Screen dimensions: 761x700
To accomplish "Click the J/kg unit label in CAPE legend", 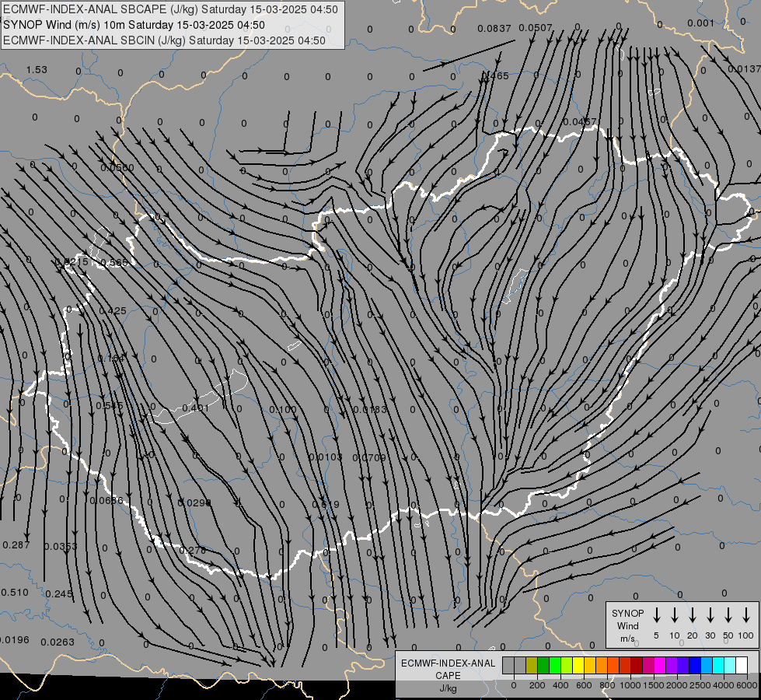I will pos(448,688).
